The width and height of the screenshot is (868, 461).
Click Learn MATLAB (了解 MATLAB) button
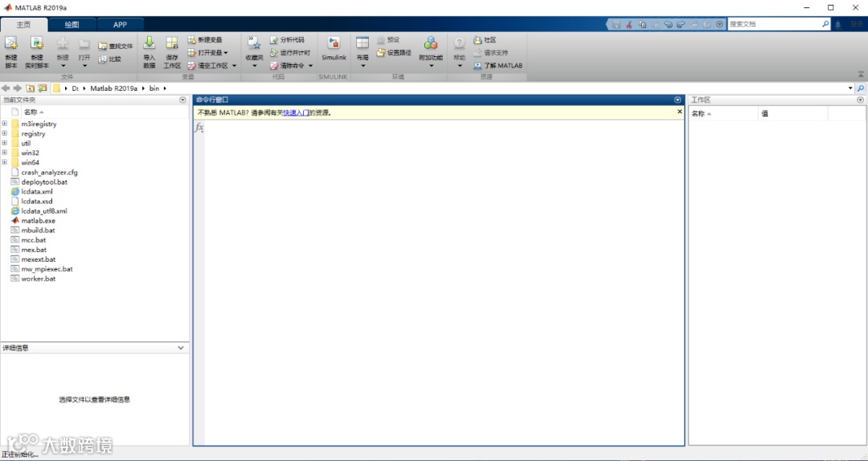coord(498,65)
